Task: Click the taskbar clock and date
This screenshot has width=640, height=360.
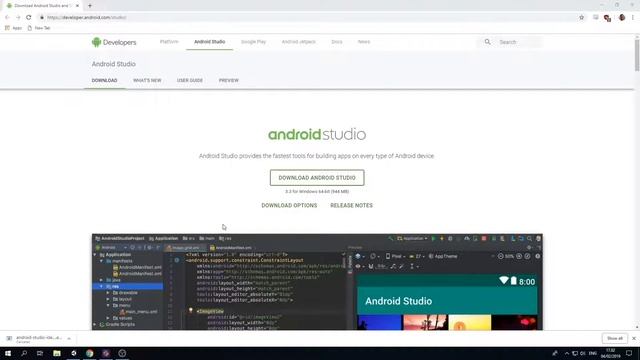Action: [x=611, y=353]
